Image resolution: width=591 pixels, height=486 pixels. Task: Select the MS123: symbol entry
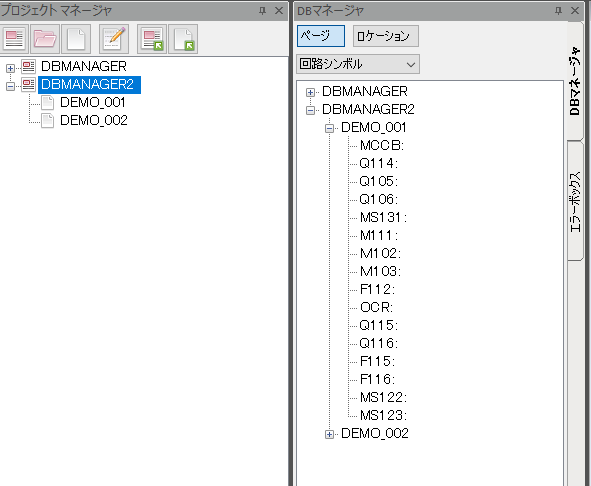tap(383, 415)
